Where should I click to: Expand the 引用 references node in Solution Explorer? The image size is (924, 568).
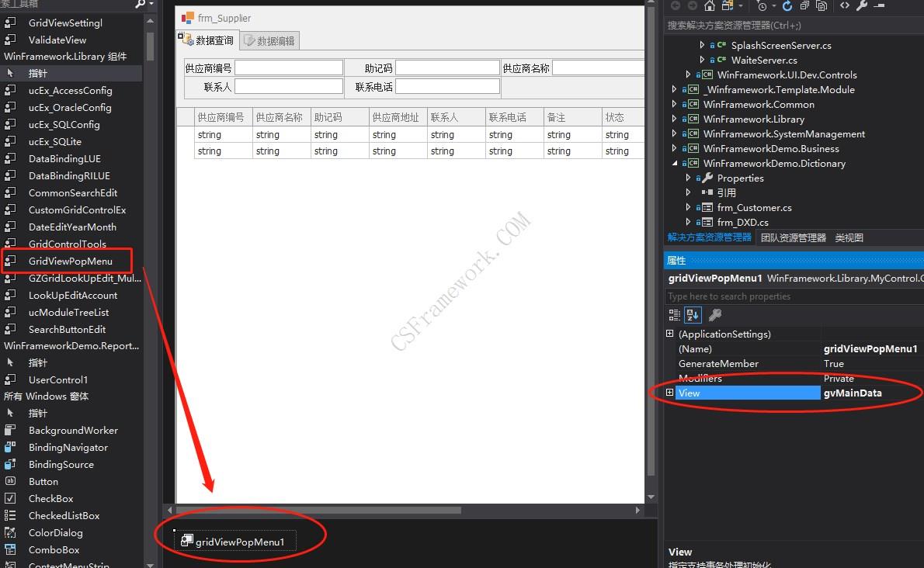pos(687,192)
